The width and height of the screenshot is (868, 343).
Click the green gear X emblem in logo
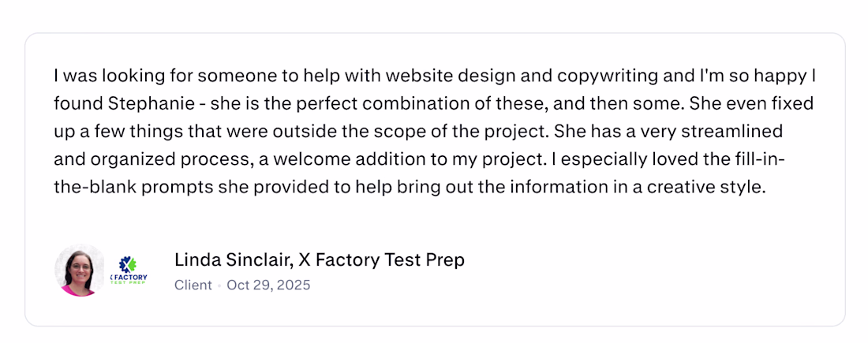pos(129,265)
